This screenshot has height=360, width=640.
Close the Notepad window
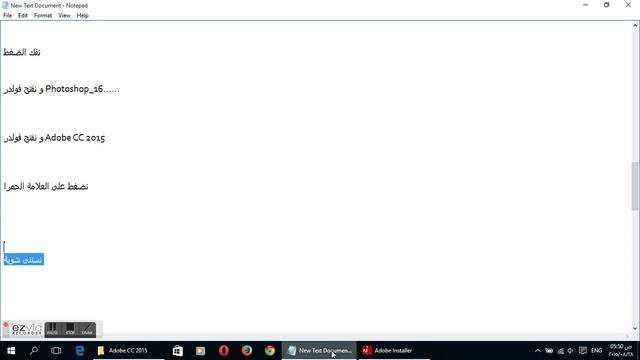(628, 5)
